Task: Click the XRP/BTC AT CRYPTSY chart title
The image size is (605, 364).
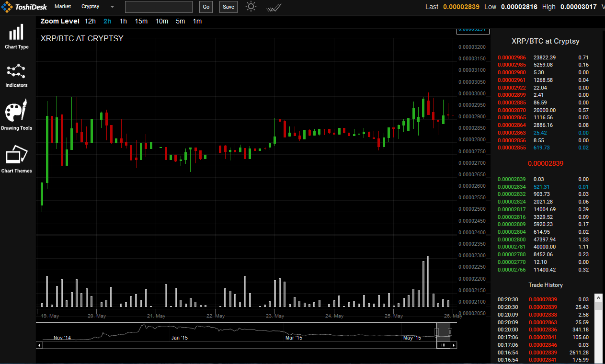Action: pos(82,38)
